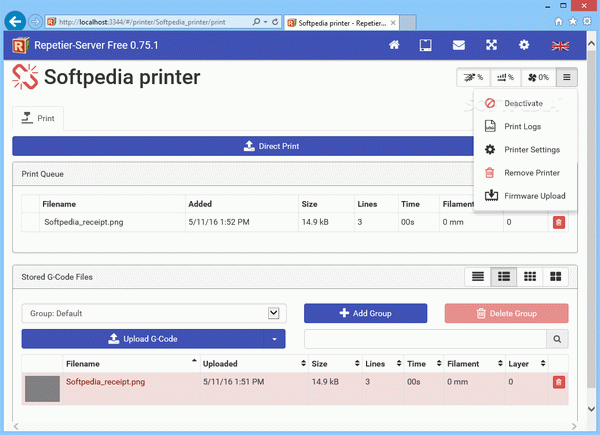The image size is (600, 435).
Task: Delete Softpedia_receipt.png from Print Queue
Action: 559,222
